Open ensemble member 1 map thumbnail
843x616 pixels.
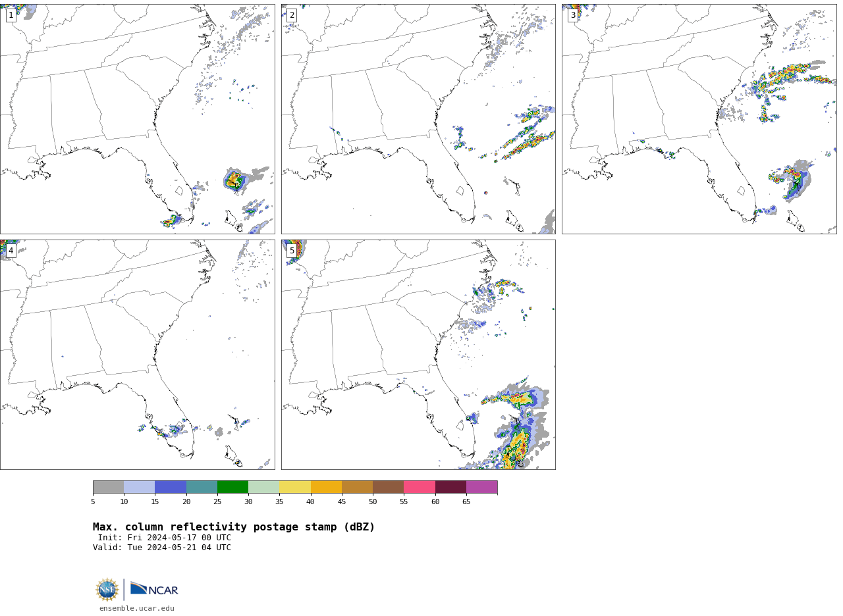(x=138, y=119)
